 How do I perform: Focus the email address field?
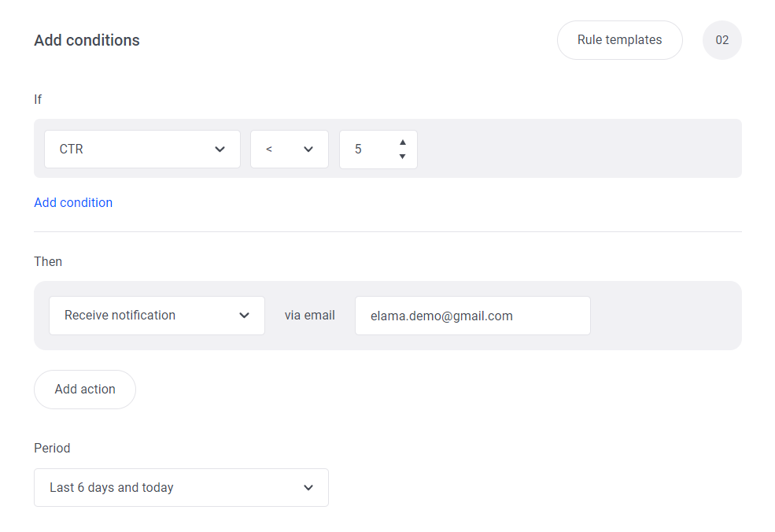(473, 316)
